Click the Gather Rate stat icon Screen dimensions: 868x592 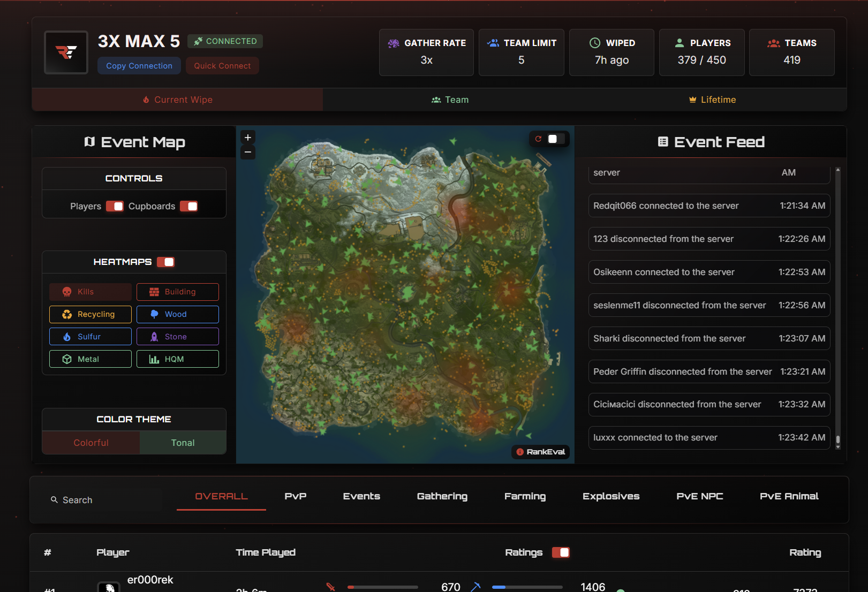pyautogui.click(x=394, y=43)
